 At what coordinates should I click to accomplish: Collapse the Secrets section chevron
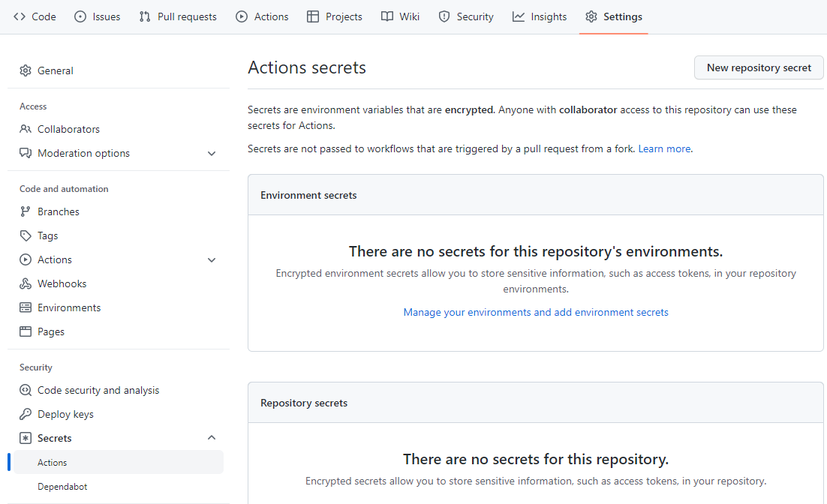click(x=212, y=437)
